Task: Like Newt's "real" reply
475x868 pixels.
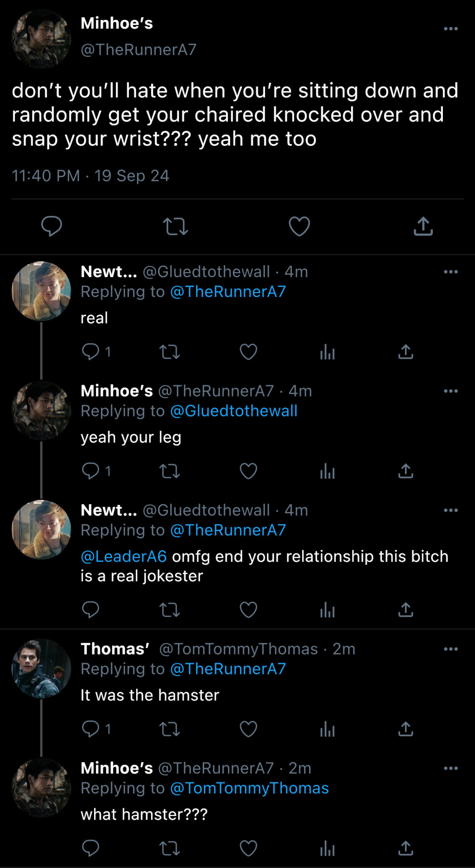Action: (x=248, y=352)
